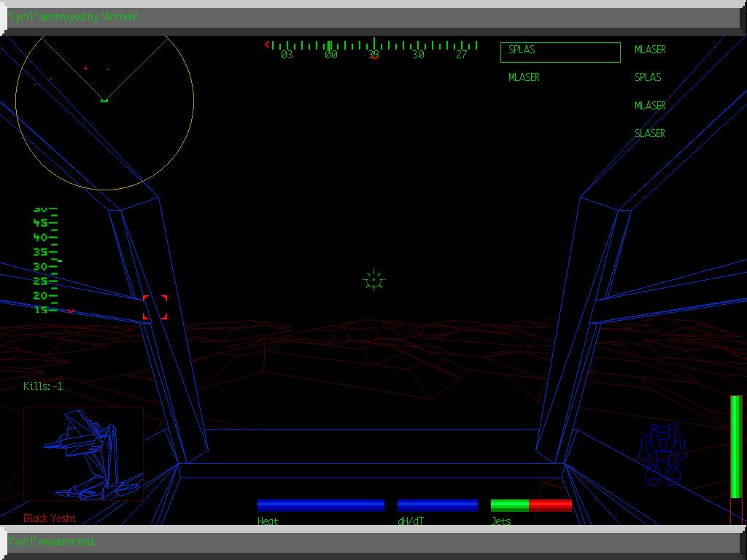This screenshot has width=747, height=560.
Task: Open the compass heading tape at the top
Action: pos(373,44)
